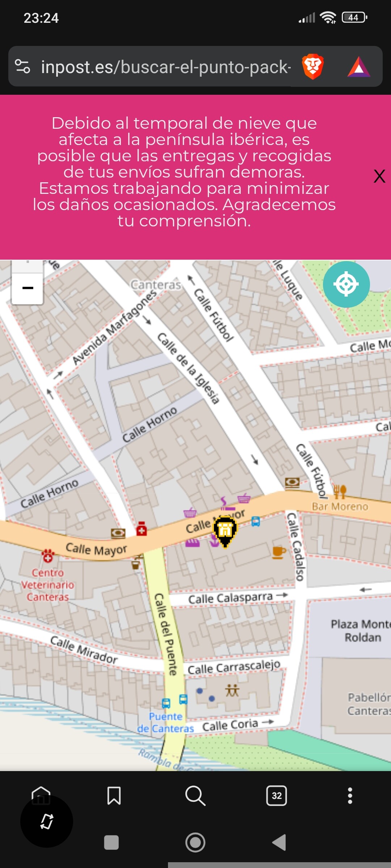Open browser bookmarks icon
The image size is (391, 868).
(114, 795)
